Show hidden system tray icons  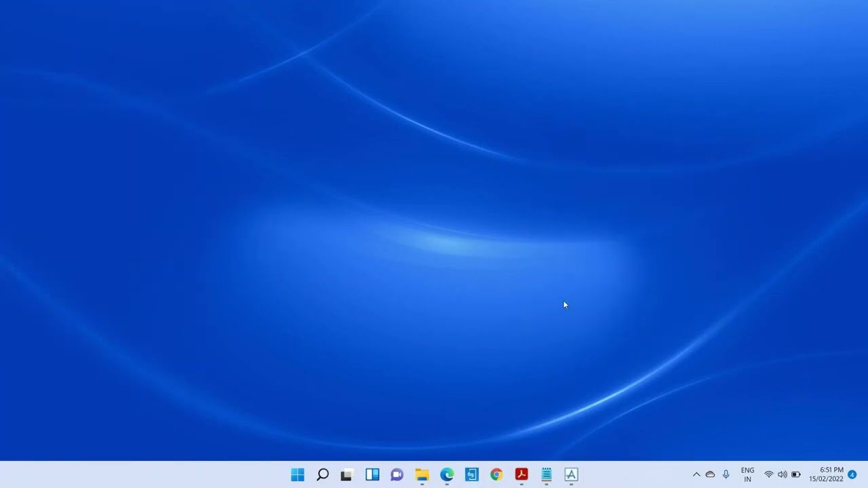[696, 474]
